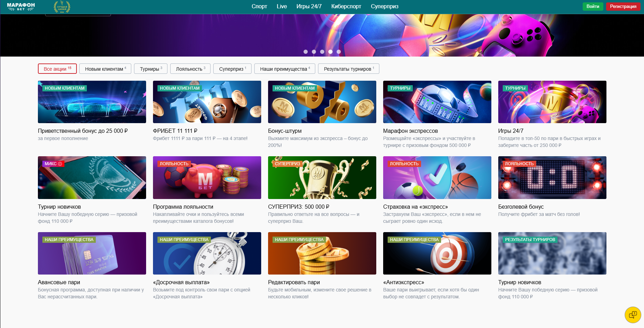Click the Безголевой бонус scoreboard image
Image resolution: width=644 pixels, height=328 pixels.
552,178
